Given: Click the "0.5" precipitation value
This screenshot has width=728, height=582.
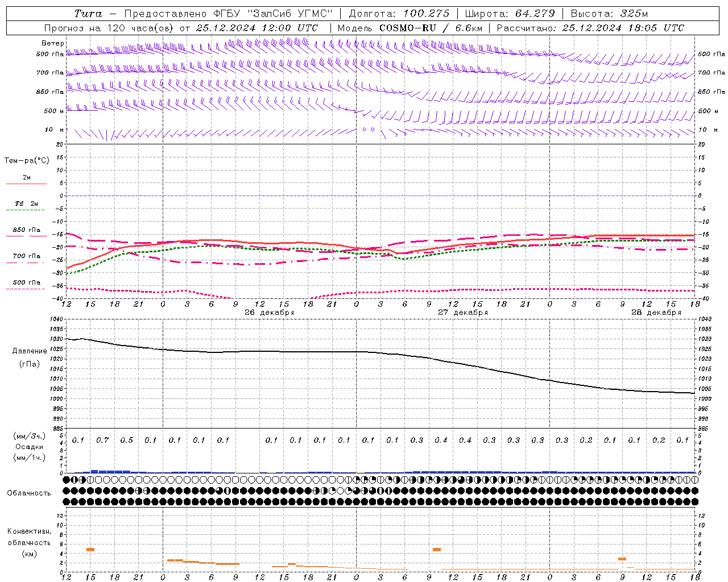Looking at the screenshot, I should 126,440.
